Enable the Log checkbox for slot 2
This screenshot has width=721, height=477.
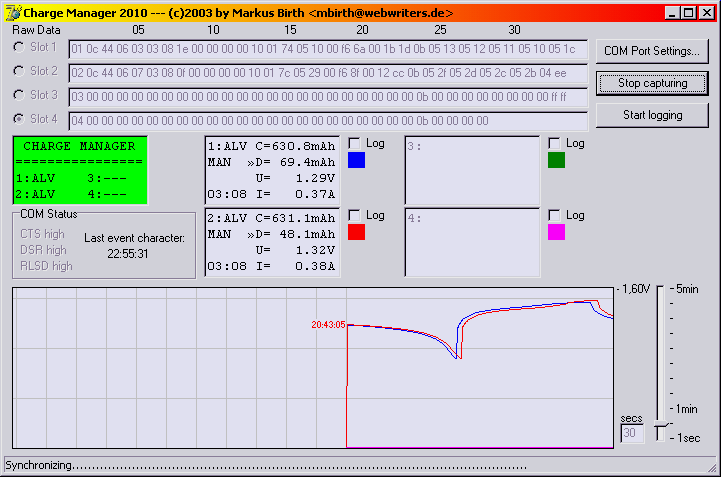(x=355, y=215)
